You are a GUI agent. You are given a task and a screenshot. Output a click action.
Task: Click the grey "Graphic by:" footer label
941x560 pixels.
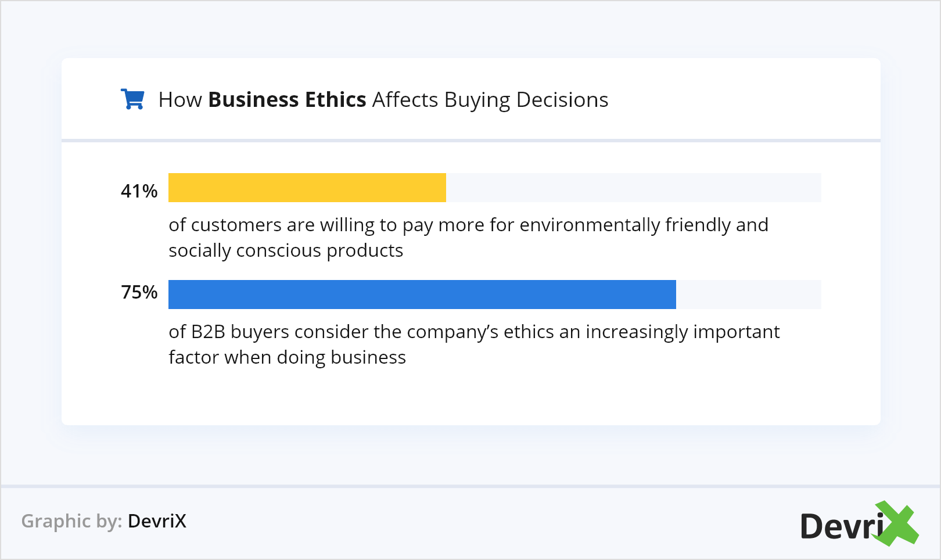point(71,521)
